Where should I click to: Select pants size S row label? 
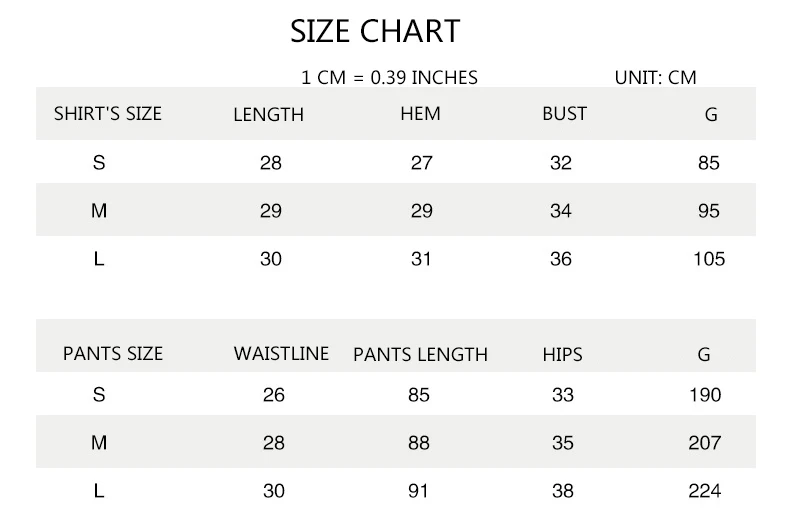coord(98,395)
